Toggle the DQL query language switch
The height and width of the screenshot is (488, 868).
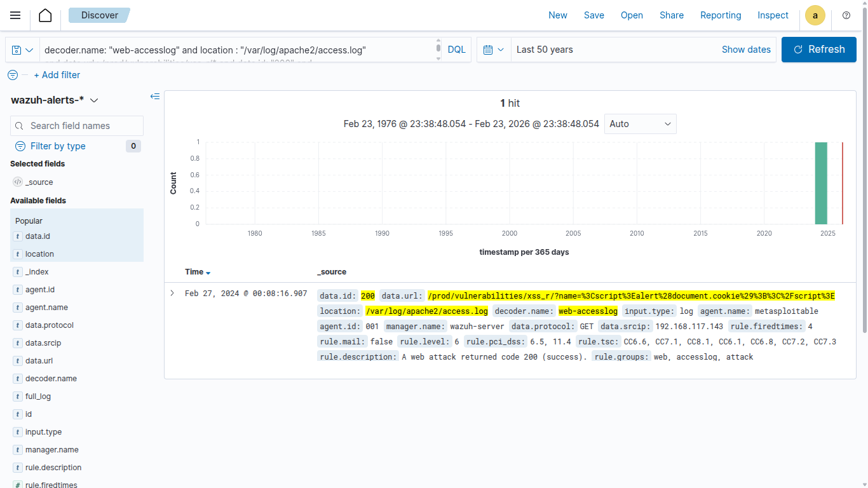click(x=456, y=50)
